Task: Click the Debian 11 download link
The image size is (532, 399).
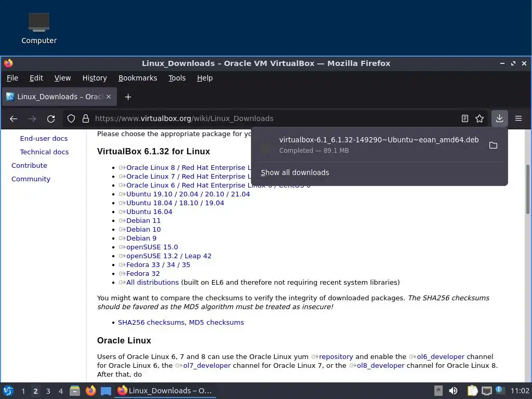Action: click(143, 220)
